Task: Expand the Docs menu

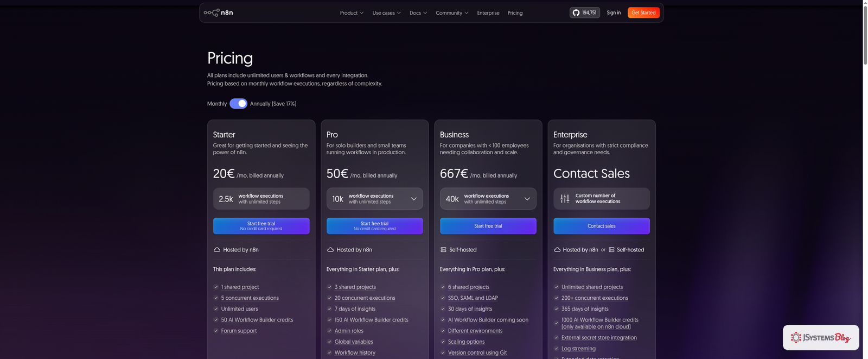Action: pyautogui.click(x=418, y=13)
